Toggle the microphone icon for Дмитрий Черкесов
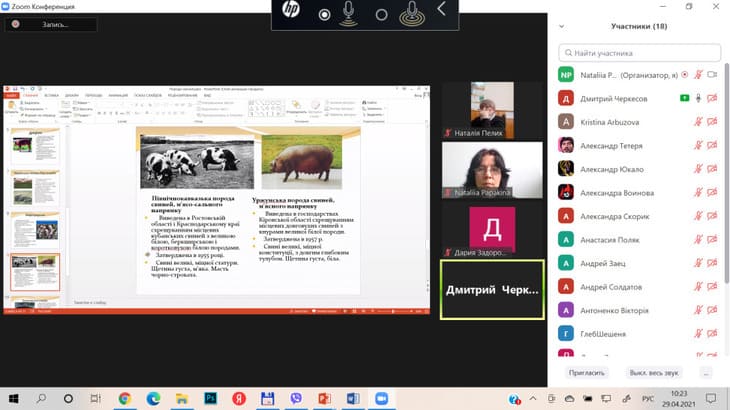Screen dimensions: 730x410 (x=698, y=98)
